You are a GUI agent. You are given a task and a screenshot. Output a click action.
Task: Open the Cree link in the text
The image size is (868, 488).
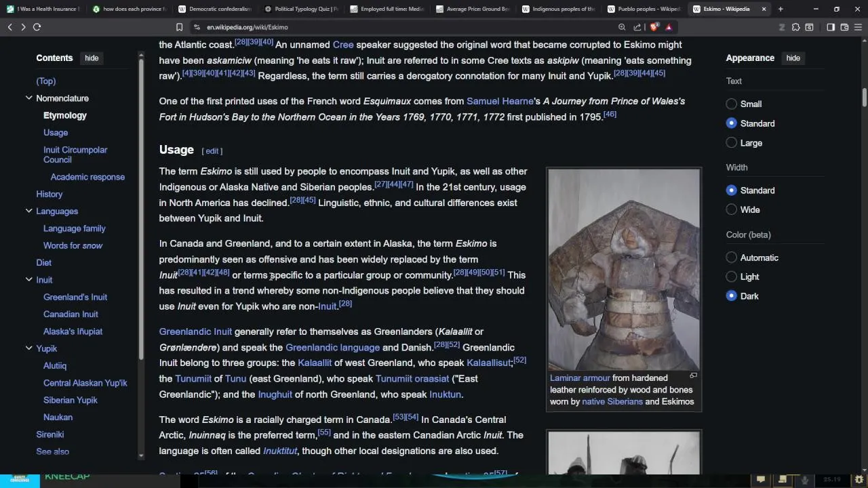coord(343,45)
